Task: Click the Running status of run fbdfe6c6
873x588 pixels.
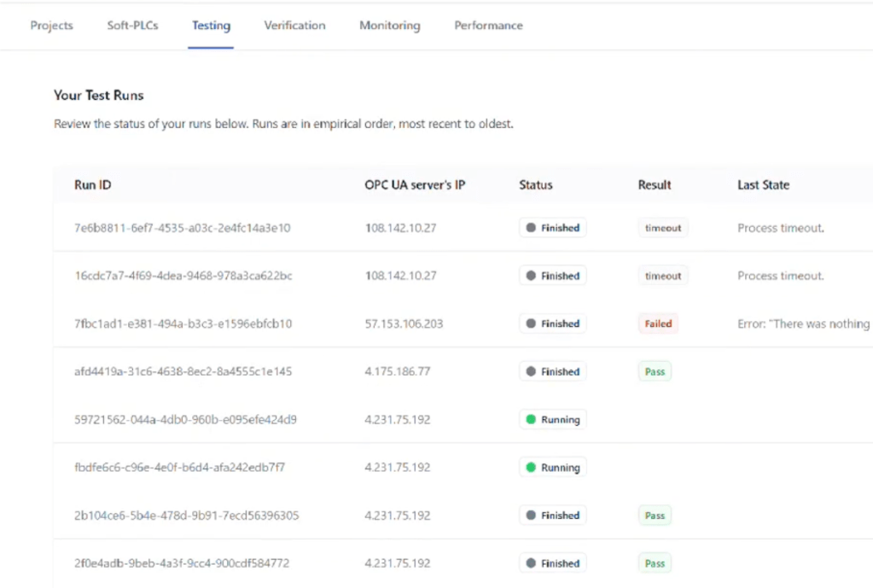Action: 552,468
